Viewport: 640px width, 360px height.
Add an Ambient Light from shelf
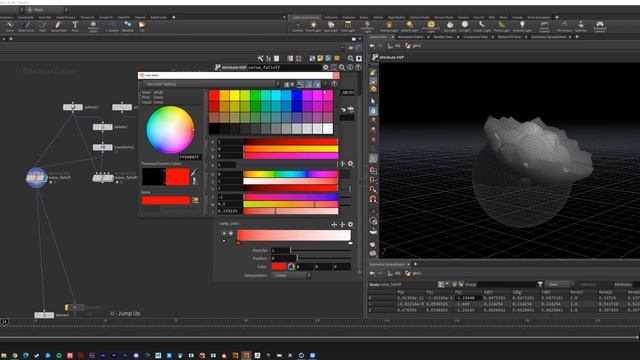[x=522, y=27]
